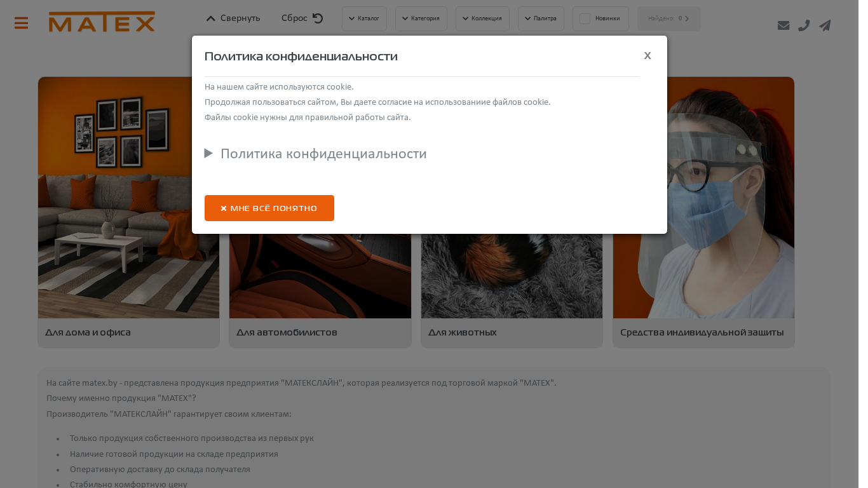Expand the Политика конфиденциальности disclosure triangle
Image resolution: width=868 pixels, height=488 pixels.
point(208,153)
